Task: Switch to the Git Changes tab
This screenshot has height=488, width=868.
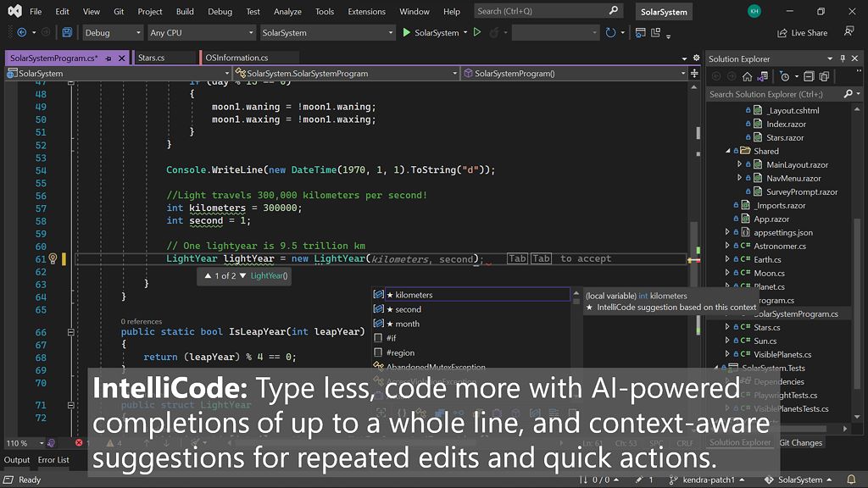Action: pyautogui.click(x=800, y=442)
